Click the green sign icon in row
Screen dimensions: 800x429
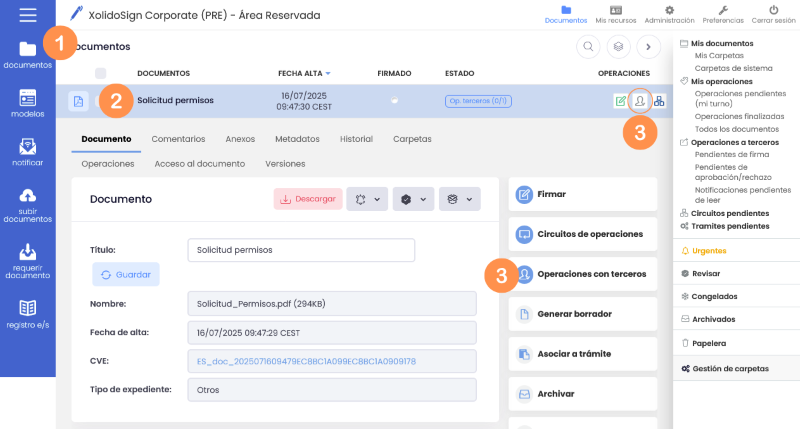point(620,101)
